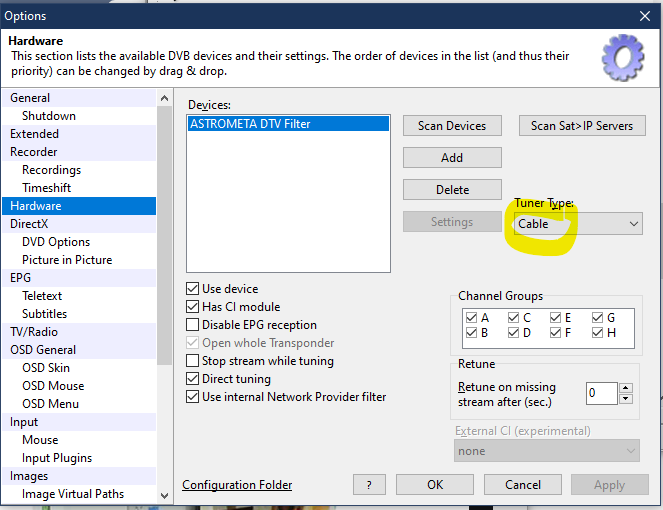
Task: Uncheck Has CI module option
Action: coord(194,307)
